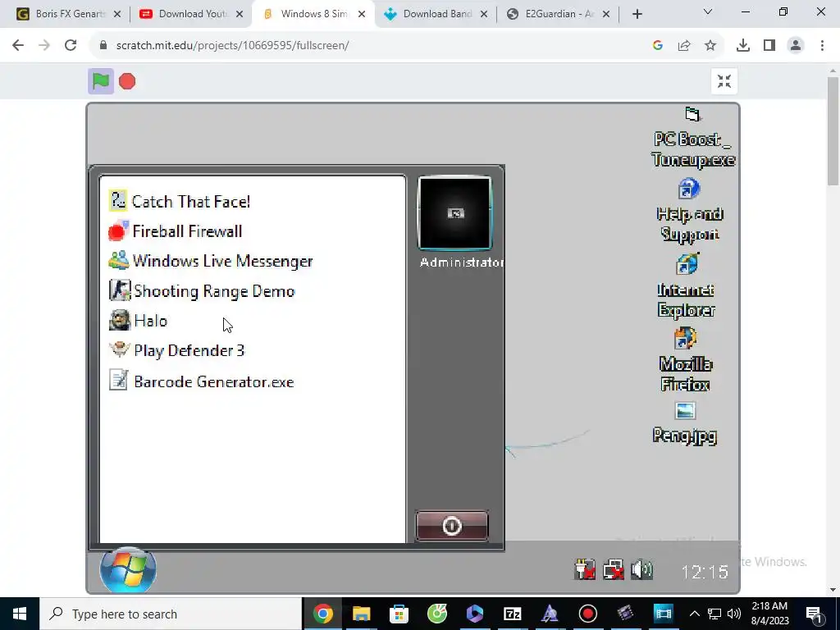Click the Windows speaker volume tray icon

pos(734,614)
